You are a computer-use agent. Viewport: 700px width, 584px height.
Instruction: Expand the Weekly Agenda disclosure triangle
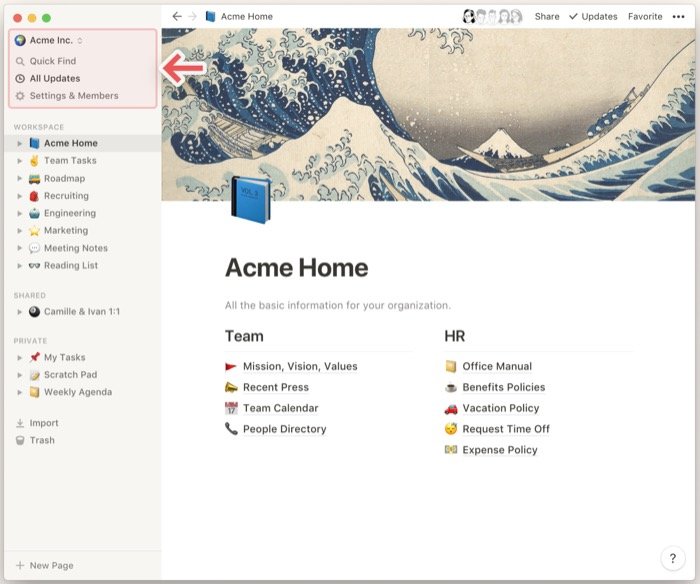pyautogui.click(x=19, y=392)
